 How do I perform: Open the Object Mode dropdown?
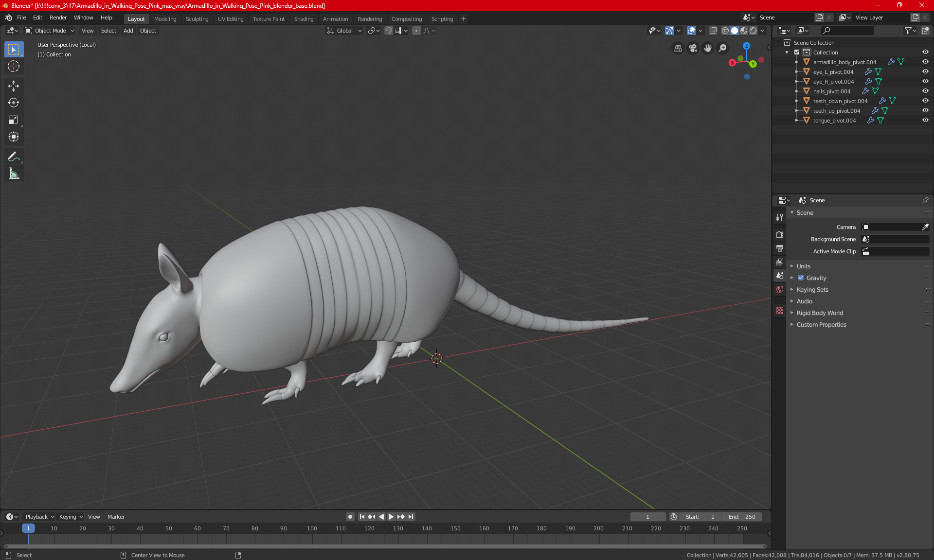pyautogui.click(x=50, y=31)
